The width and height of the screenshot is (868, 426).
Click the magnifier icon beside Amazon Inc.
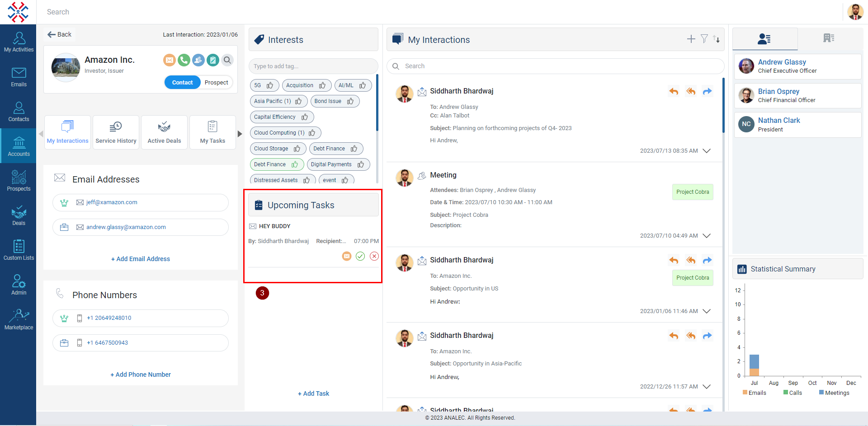click(x=227, y=60)
